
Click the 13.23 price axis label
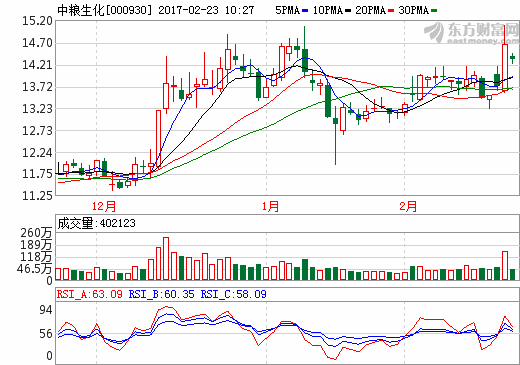[37, 109]
